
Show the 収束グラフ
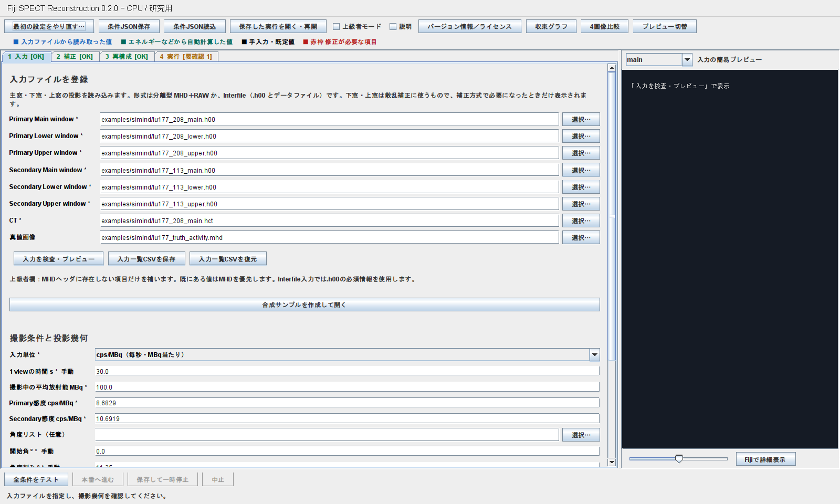coord(551,26)
